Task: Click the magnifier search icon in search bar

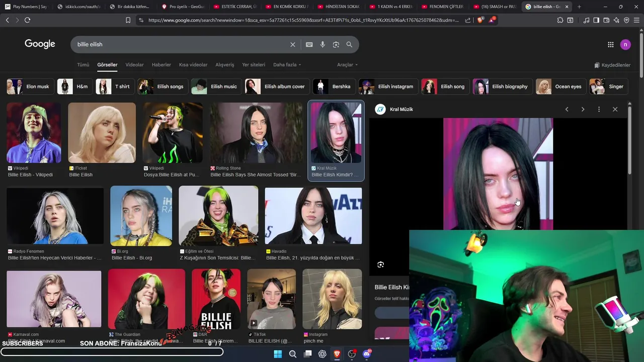Action: 349,44
